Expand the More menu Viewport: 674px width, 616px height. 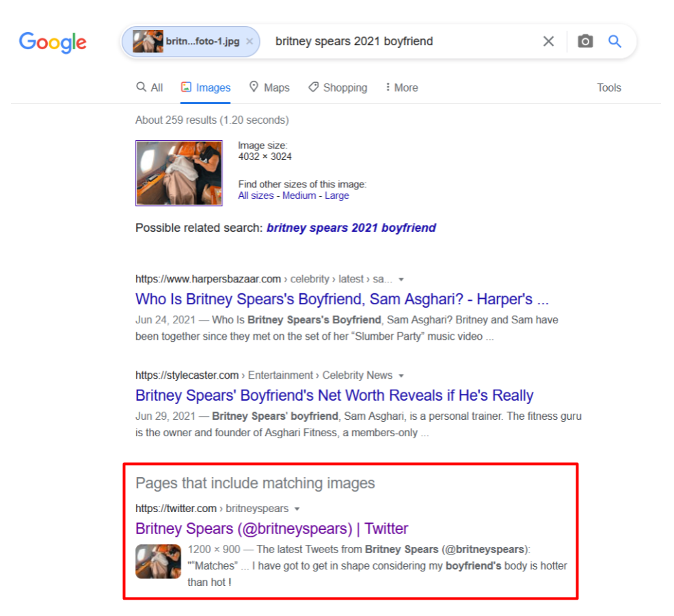coord(401,88)
